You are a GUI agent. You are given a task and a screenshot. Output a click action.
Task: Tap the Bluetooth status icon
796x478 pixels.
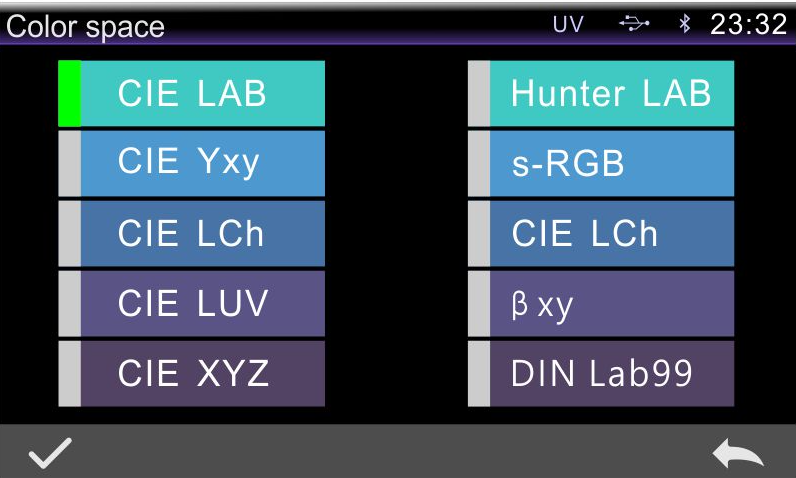pos(685,25)
